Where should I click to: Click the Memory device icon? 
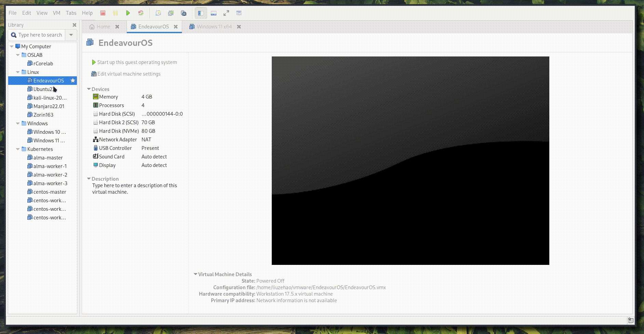(x=96, y=97)
